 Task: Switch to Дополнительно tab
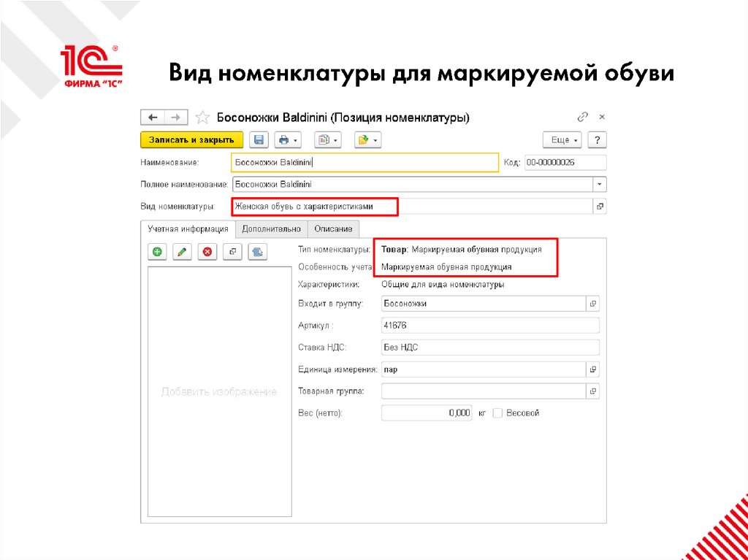point(272,229)
